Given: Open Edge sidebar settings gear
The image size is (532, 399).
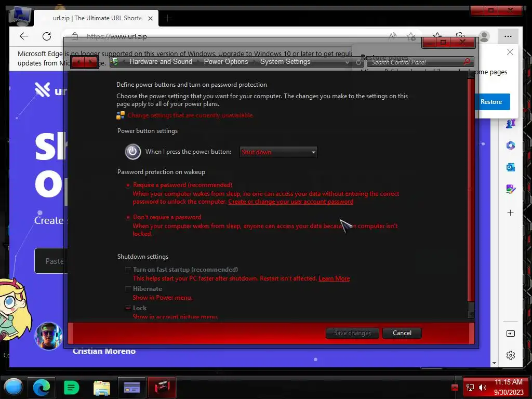Looking at the screenshot, I should click(x=510, y=355).
